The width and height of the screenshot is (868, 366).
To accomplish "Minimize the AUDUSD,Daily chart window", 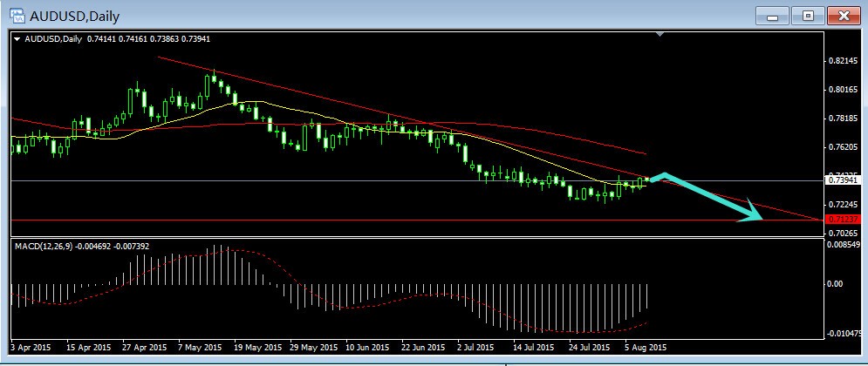I will tap(772, 16).
